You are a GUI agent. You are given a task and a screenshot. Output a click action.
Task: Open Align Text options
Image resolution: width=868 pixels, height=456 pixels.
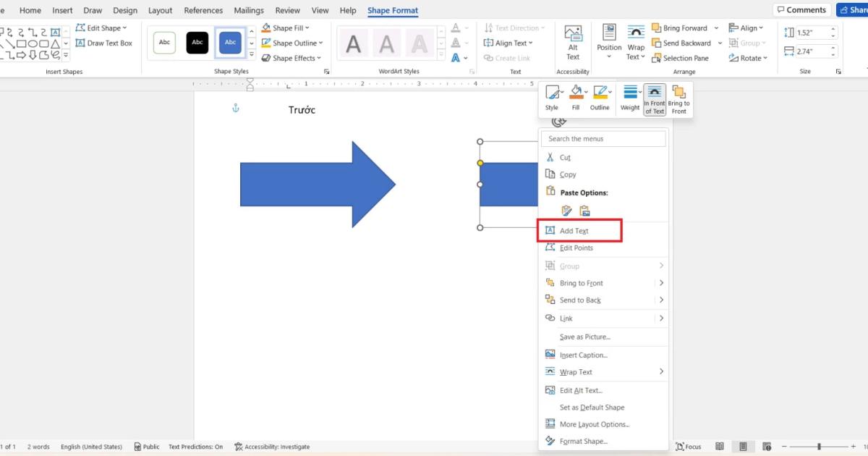tap(509, 43)
